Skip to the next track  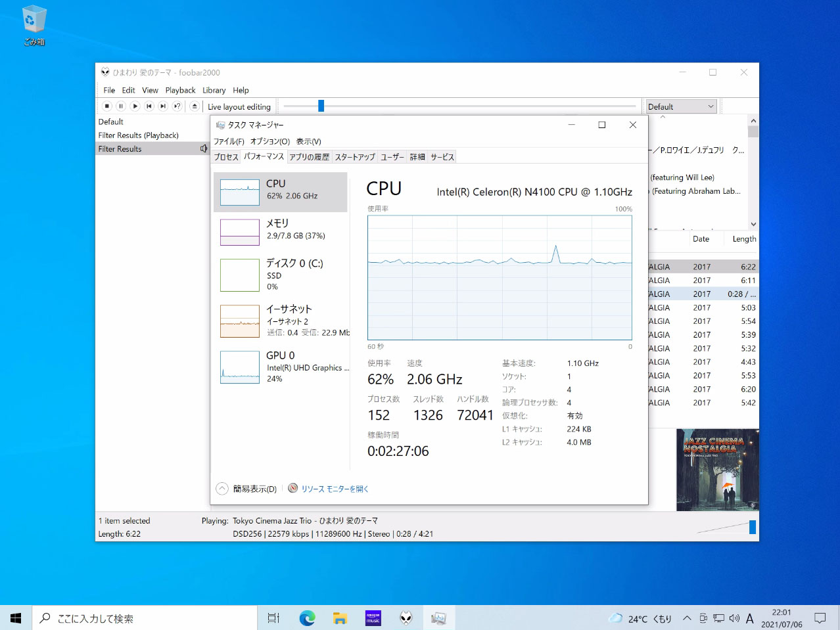tap(162, 106)
